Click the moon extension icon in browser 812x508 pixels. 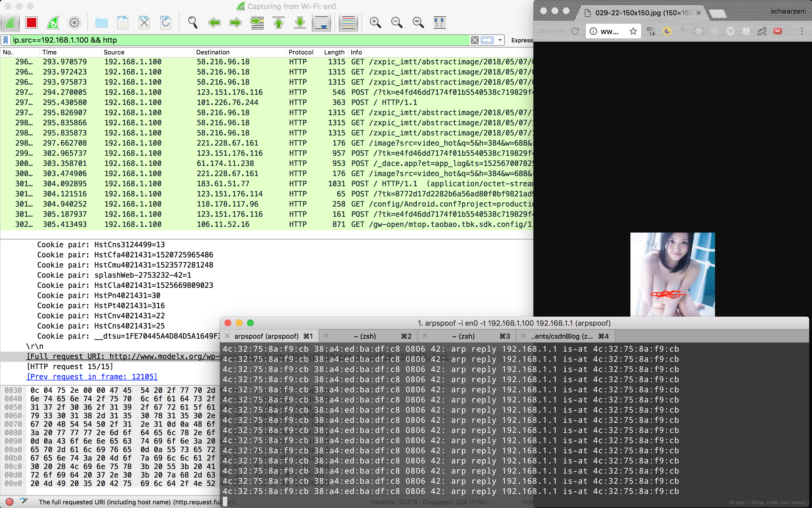pyautogui.click(x=667, y=31)
